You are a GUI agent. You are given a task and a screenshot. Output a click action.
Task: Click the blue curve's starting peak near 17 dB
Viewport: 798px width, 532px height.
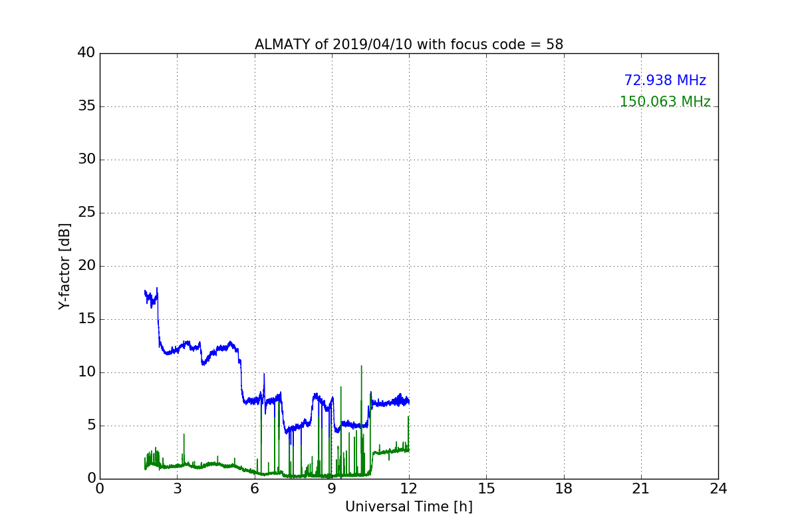[151, 297]
